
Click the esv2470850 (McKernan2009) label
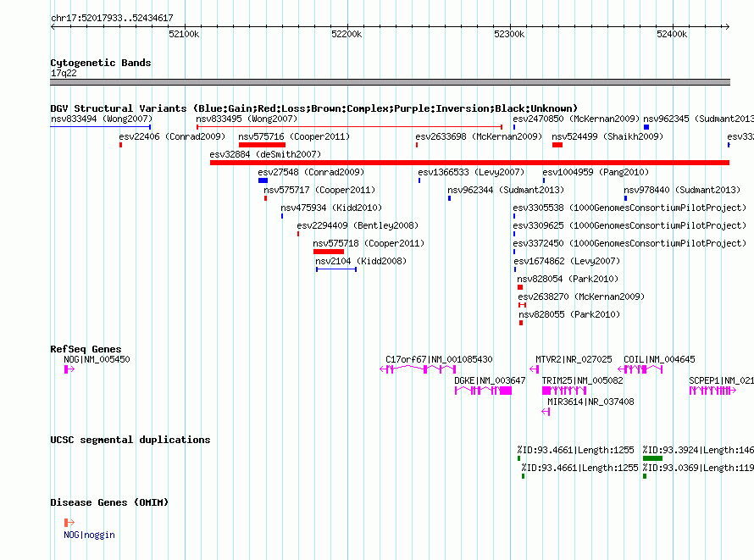pyautogui.click(x=576, y=119)
